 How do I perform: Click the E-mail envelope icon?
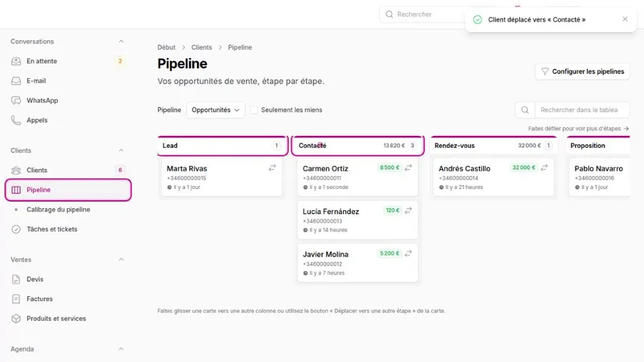click(x=16, y=81)
